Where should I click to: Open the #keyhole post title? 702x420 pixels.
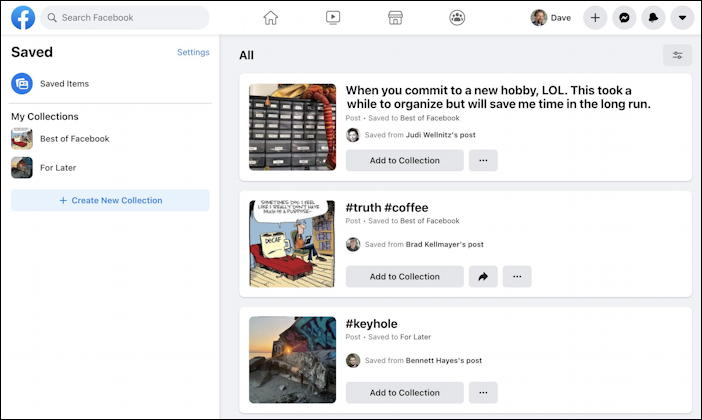[372, 324]
